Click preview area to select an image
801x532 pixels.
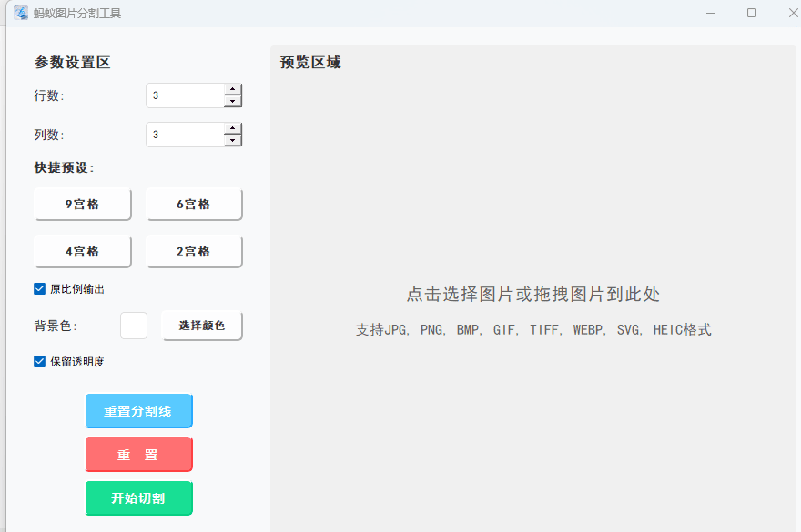[x=532, y=296]
